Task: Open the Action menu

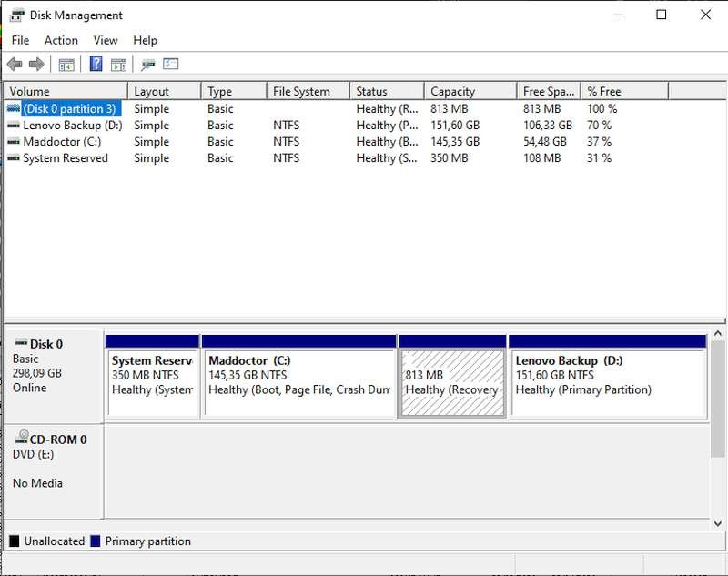Action: [61, 40]
